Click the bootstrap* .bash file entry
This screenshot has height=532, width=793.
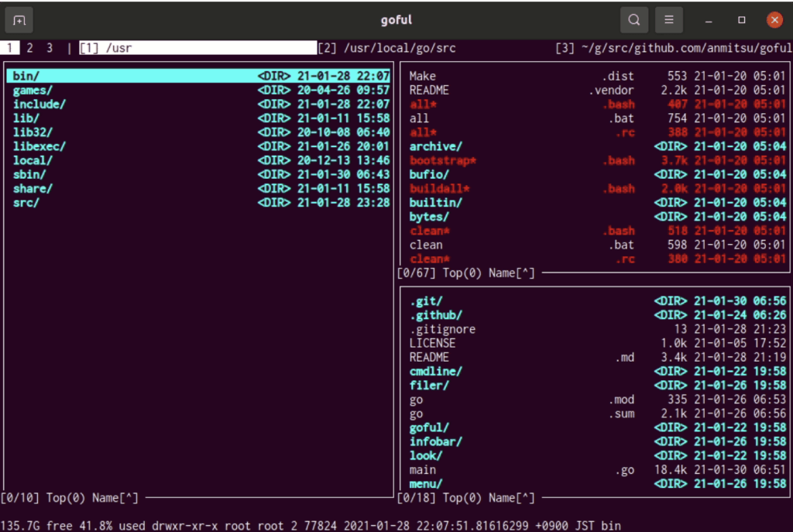[x=597, y=160]
